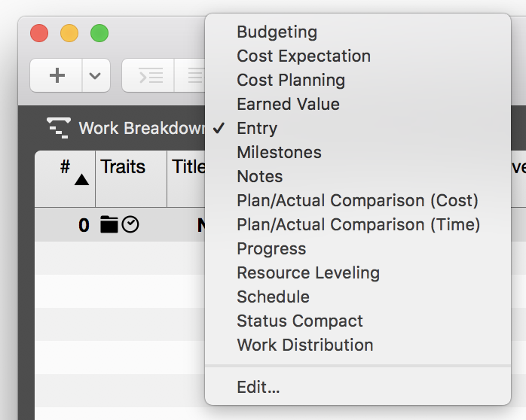526x420 pixels.
Task: Pick Cost Planning in the menu
Action: click(x=291, y=80)
